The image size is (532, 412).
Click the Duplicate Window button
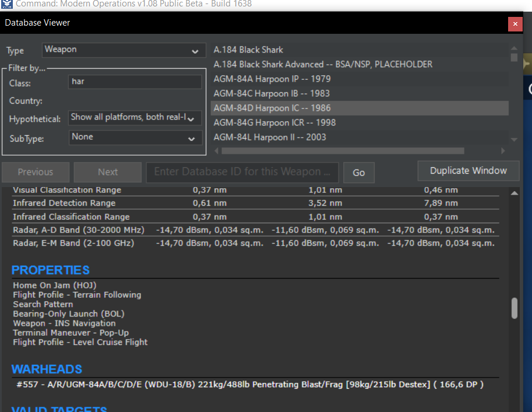click(468, 171)
